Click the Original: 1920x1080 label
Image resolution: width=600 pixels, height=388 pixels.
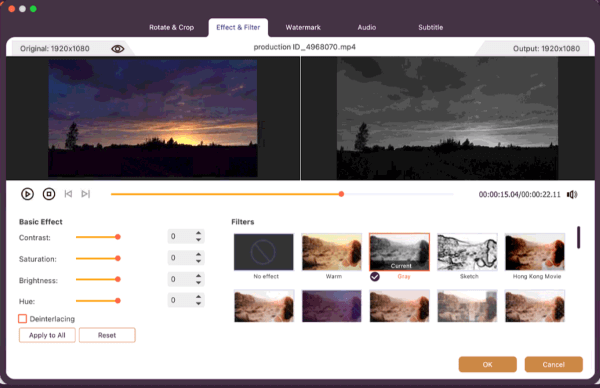click(55, 49)
